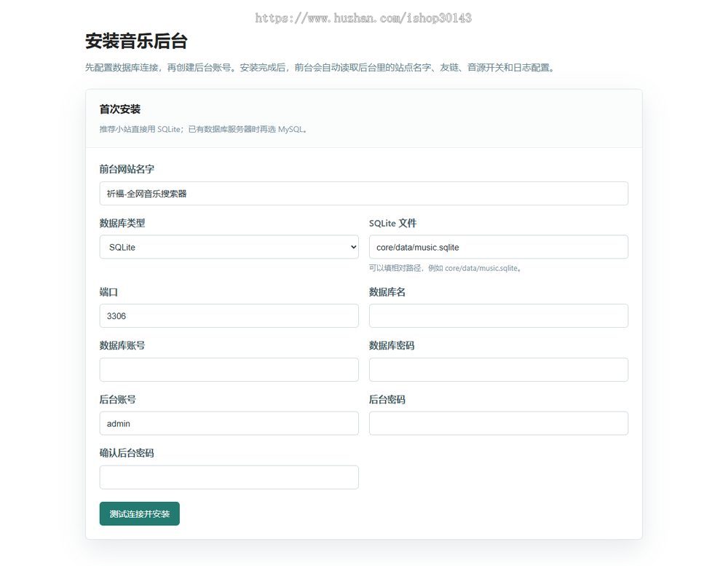This screenshot has width=728, height=566.
Task: Click the 推荐小站直接用 SQLite description text
Action: [203, 129]
